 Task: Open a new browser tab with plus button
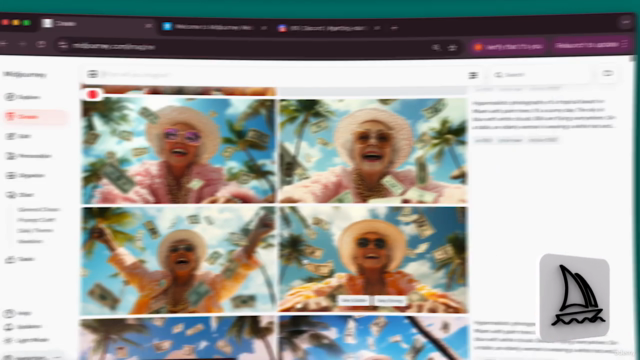click(x=394, y=28)
